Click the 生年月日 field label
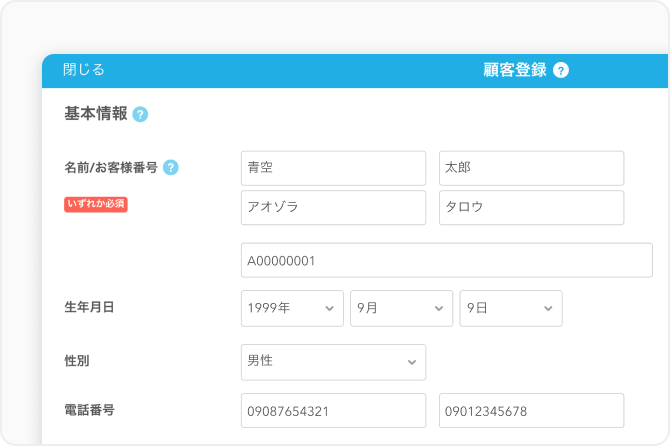 coord(89,308)
